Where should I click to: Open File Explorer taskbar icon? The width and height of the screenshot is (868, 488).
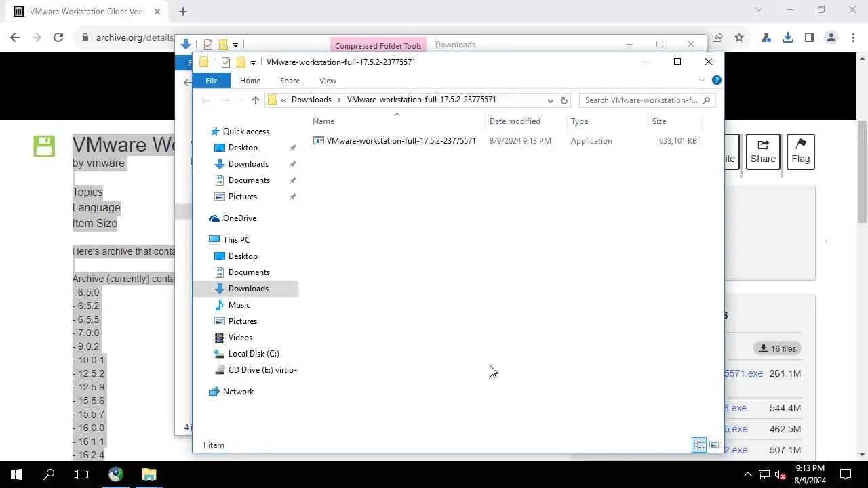tap(149, 474)
